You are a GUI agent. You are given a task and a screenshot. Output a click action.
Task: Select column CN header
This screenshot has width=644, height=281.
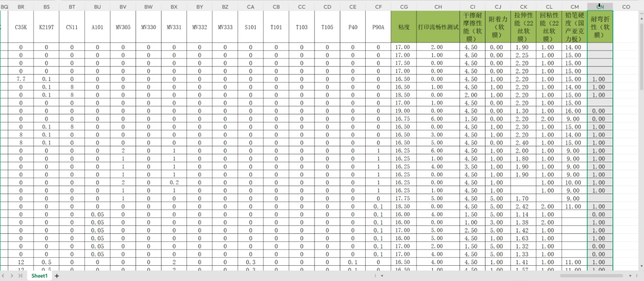(600, 7)
